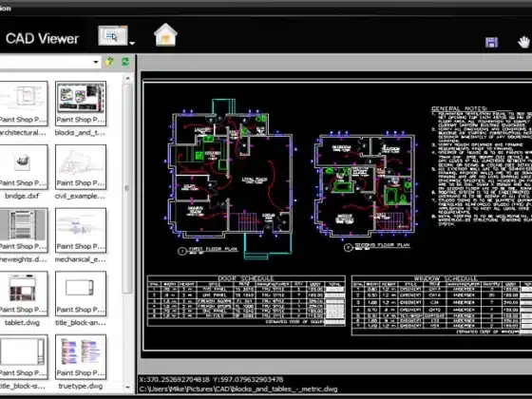Click the file browse toolbar icon
Viewport: 532px width, 399px height.
[113, 35]
